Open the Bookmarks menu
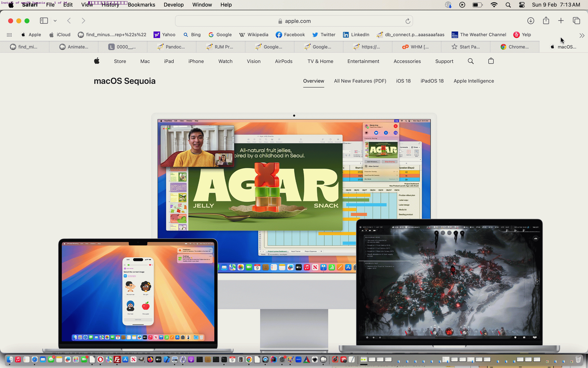588x368 pixels. [x=141, y=5]
